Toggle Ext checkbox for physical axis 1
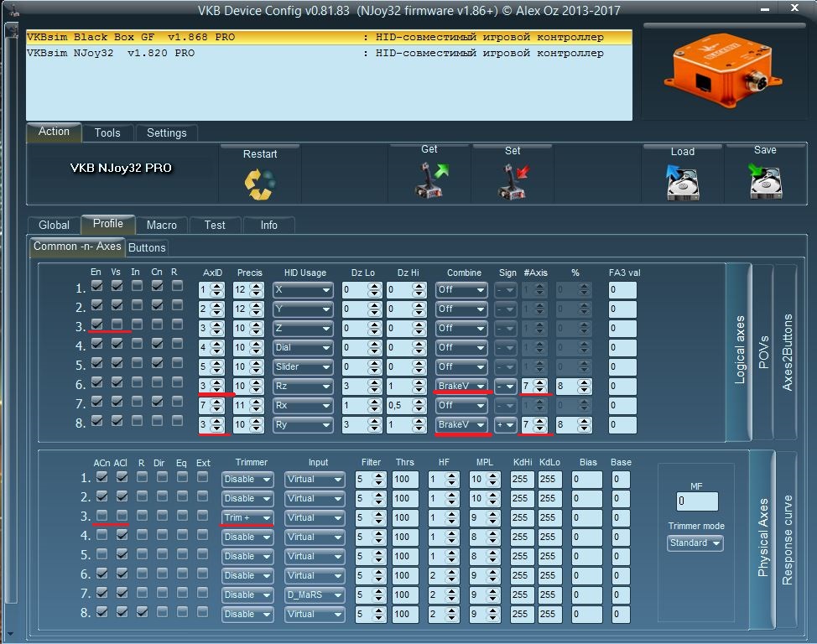Viewport: 817px width, 644px height. (202, 477)
